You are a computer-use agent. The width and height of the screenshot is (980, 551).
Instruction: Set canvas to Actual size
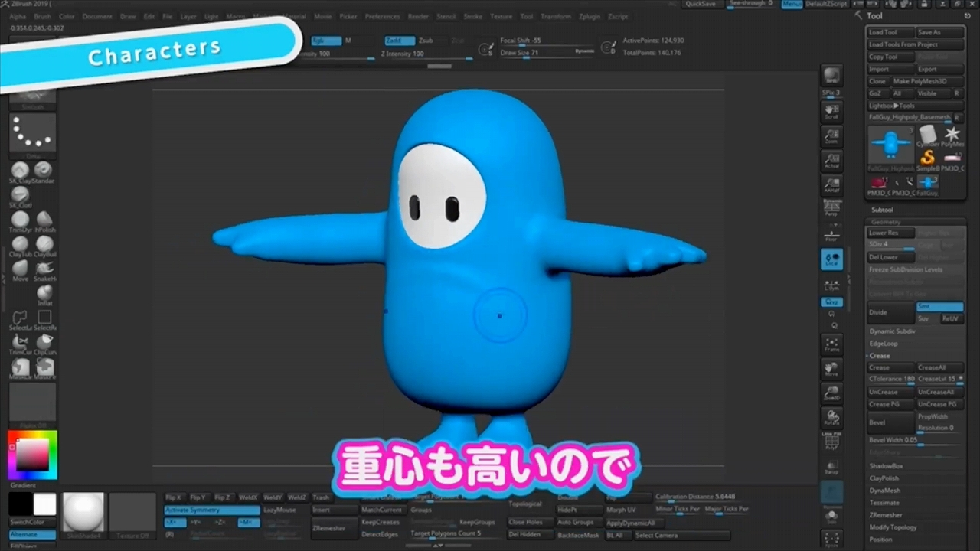(831, 160)
